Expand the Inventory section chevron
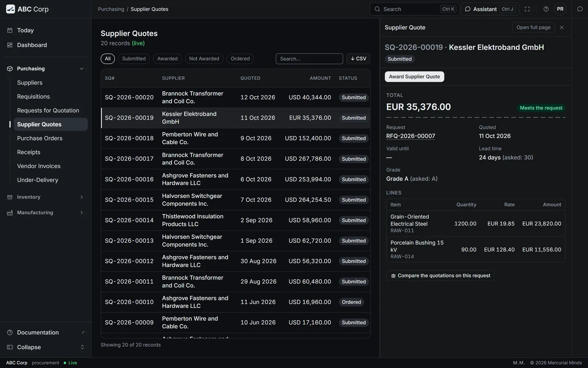The image size is (588, 368). [x=82, y=197]
